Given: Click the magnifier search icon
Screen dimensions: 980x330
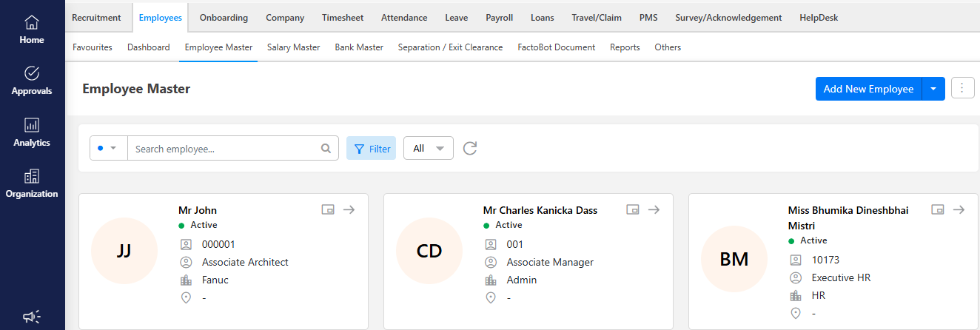Looking at the screenshot, I should (326, 149).
